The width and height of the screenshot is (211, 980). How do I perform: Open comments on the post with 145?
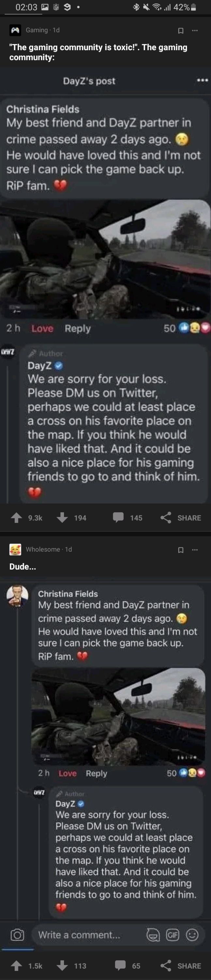click(x=118, y=517)
